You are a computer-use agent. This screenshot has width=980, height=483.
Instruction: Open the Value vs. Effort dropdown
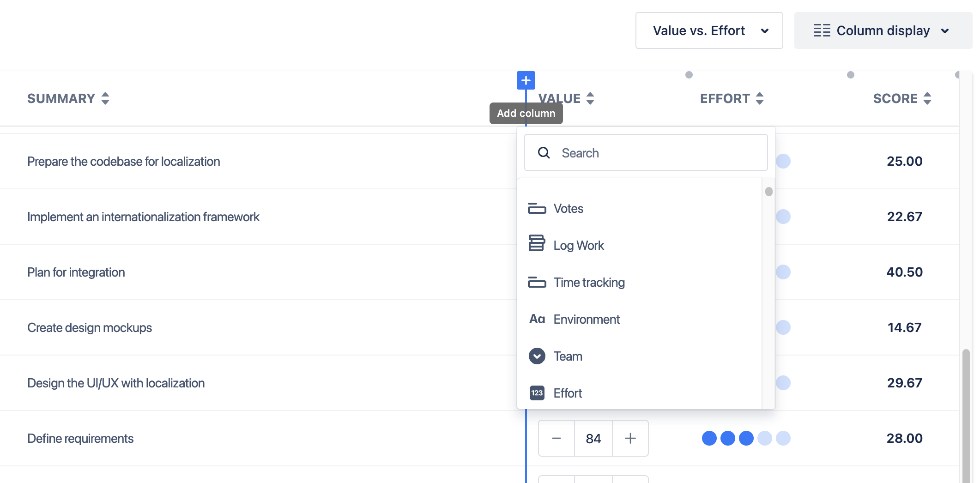[709, 30]
